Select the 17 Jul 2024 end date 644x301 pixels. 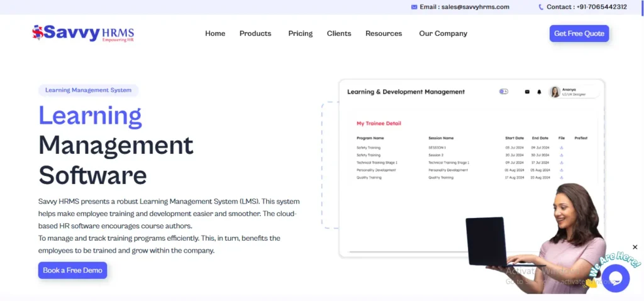pos(540,163)
